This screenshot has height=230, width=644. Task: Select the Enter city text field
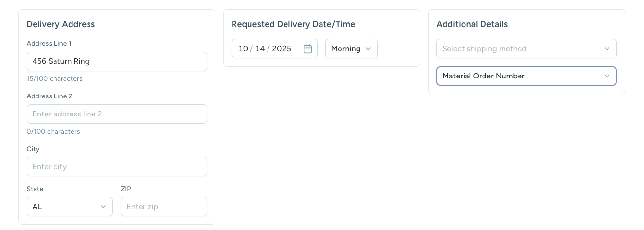point(117,167)
